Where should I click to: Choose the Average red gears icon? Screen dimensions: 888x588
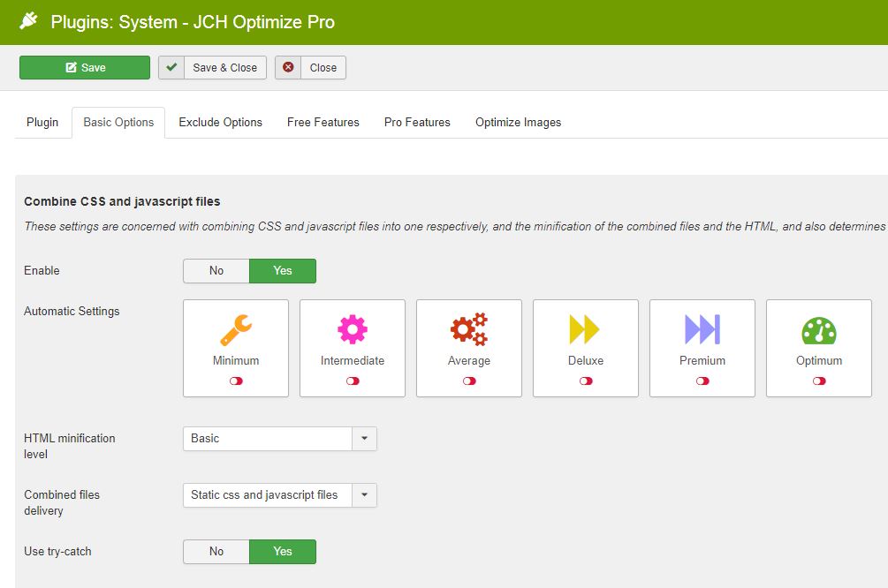click(469, 329)
